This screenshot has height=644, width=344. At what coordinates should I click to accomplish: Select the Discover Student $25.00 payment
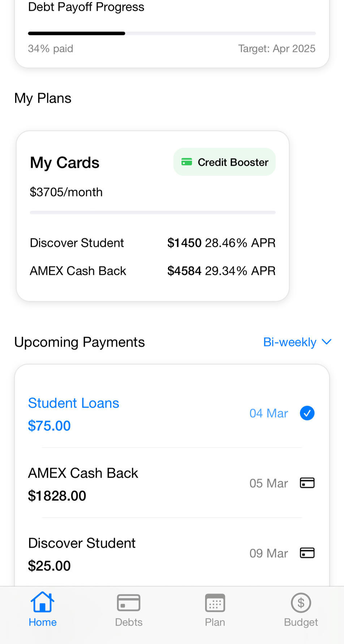click(82, 553)
